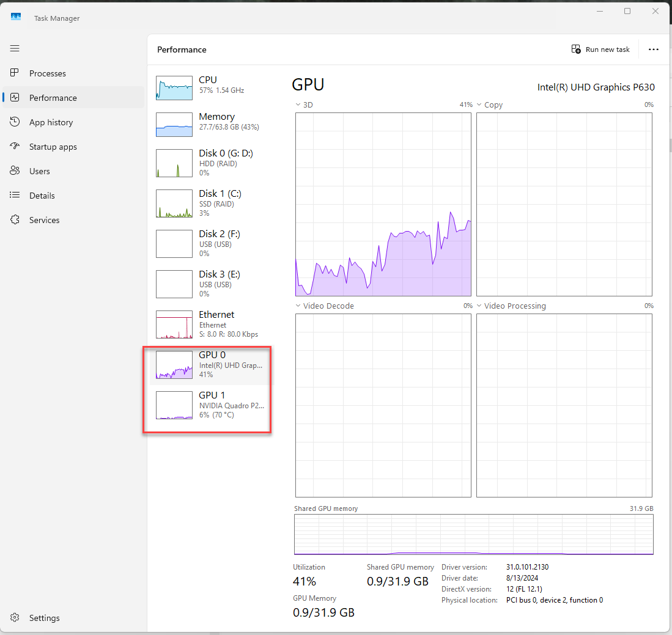Click the large GPU heading
The width and height of the screenshot is (672, 635).
pos(308,84)
